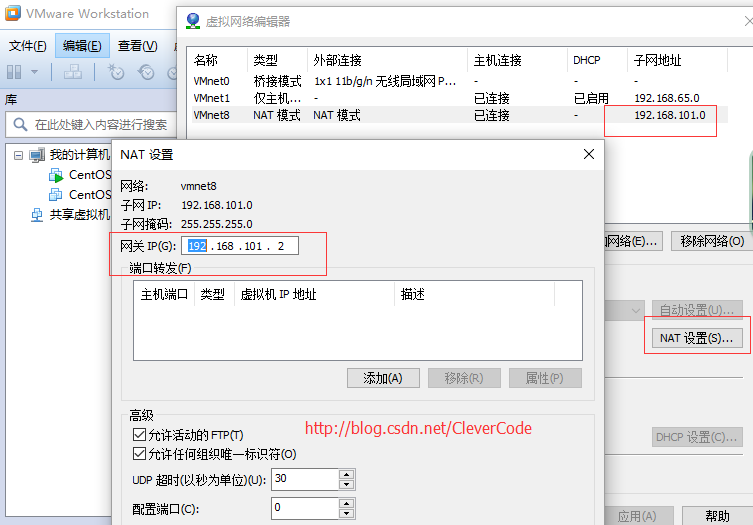Viewport: 753px width, 525px height.
Task: Collapse the My Computer tree node
Action: 18,155
